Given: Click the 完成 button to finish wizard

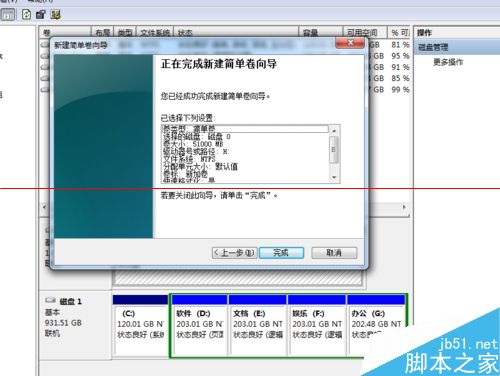Looking at the screenshot, I should [x=281, y=253].
